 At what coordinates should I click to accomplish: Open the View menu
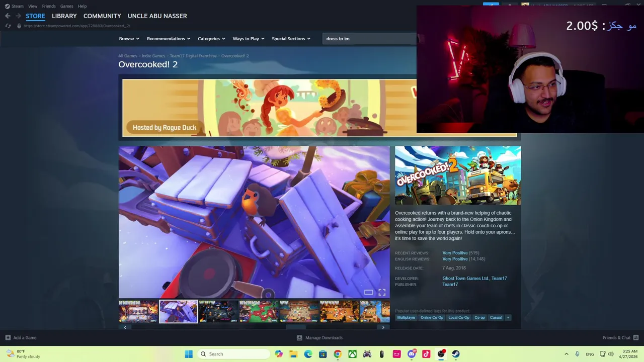click(x=33, y=6)
